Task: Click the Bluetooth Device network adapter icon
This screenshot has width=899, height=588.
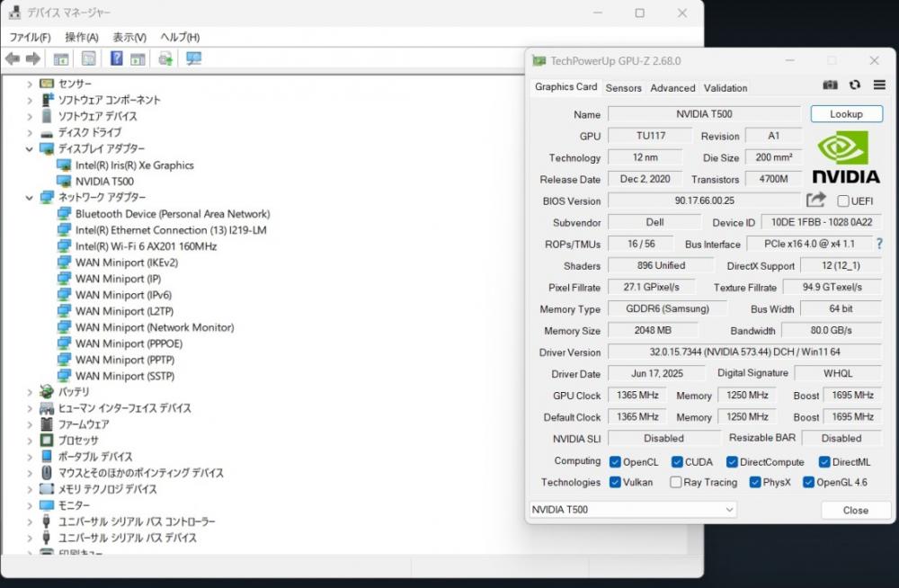Action: click(64, 214)
